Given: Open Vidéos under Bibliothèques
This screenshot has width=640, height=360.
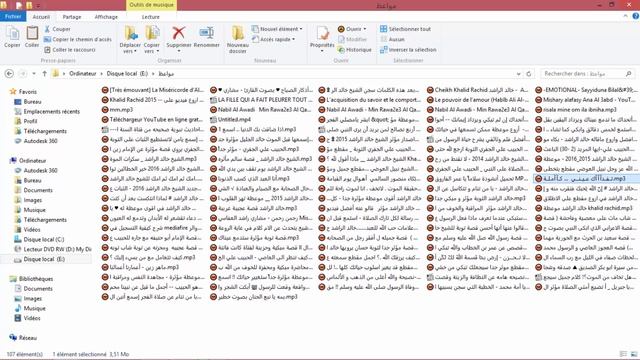Looking at the screenshot, I should pyautogui.click(x=32, y=318).
